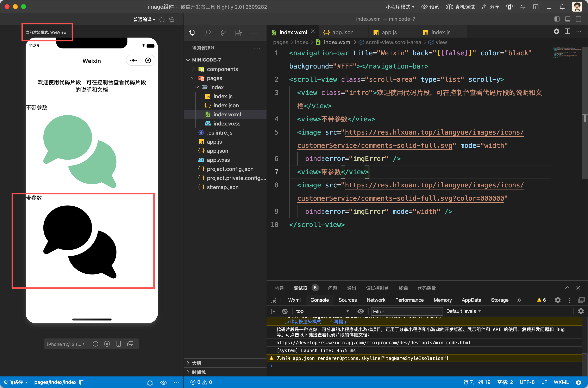Click the 真机调试 button
The image size is (588, 388).
(460, 7)
